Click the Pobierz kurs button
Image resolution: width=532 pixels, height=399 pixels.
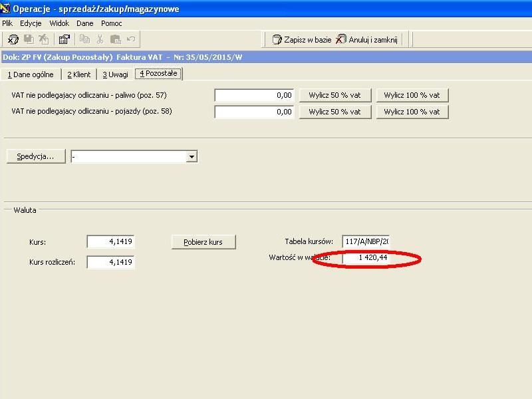point(203,242)
